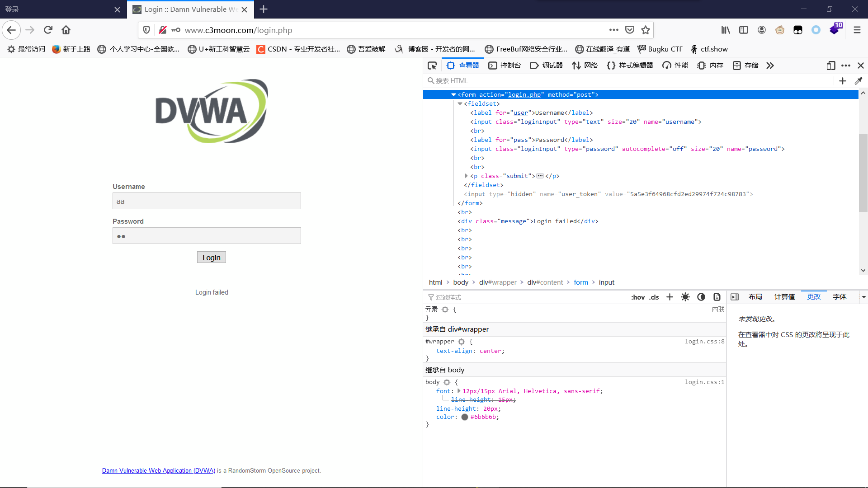Go to the Home page icon
The height and width of the screenshot is (488, 868).
[66, 30]
